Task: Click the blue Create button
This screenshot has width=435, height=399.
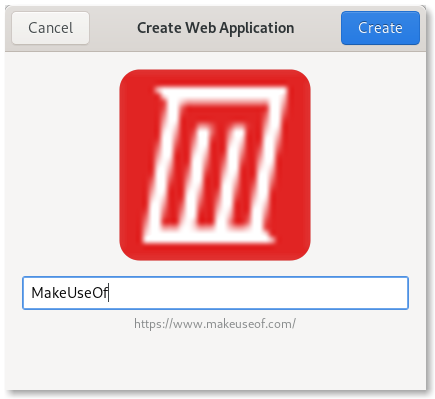Action: coord(380,28)
